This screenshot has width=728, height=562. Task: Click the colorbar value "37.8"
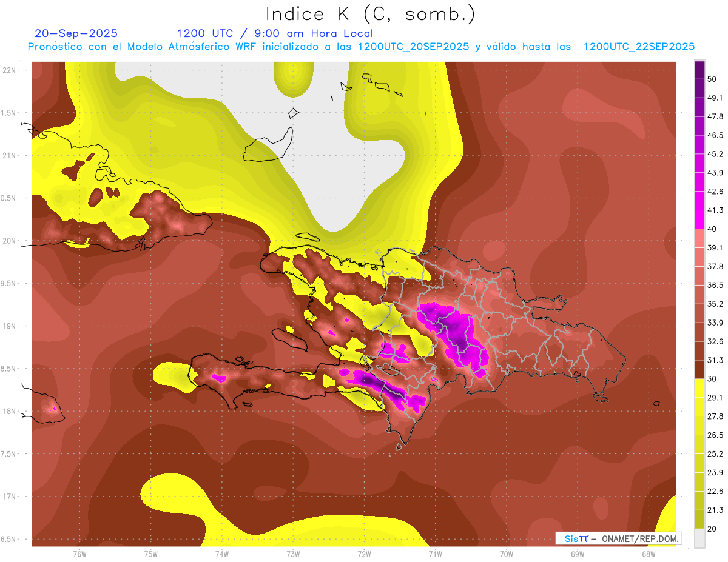click(716, 267)
